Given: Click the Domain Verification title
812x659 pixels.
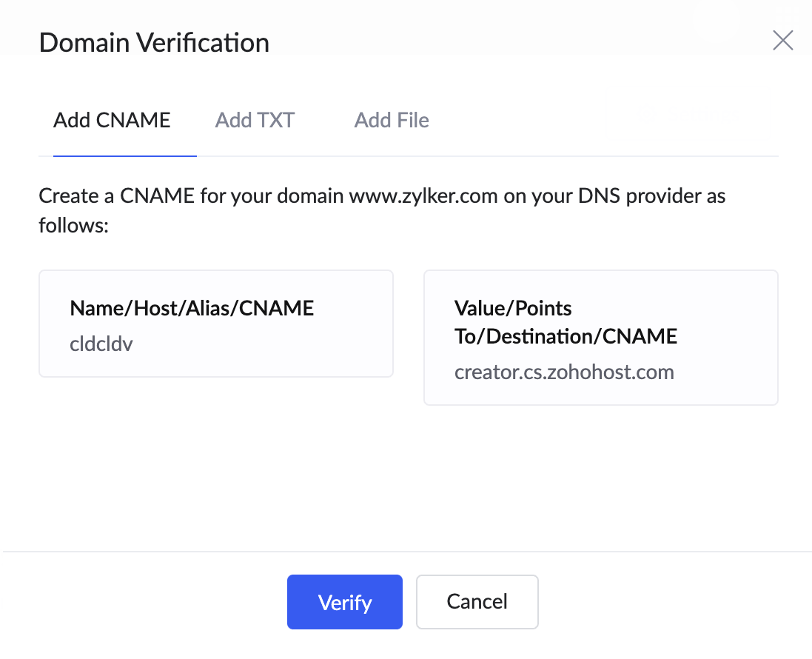Looking at the screenshot, I should pyautogui.click(x=154, y=43).
